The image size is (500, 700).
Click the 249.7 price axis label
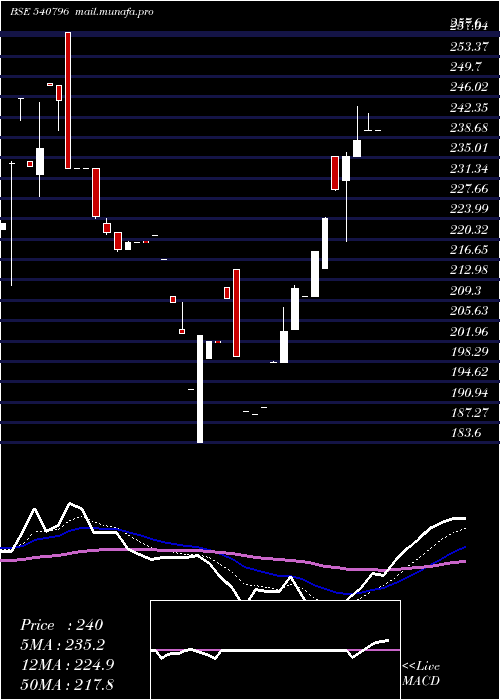click(466, 67)
